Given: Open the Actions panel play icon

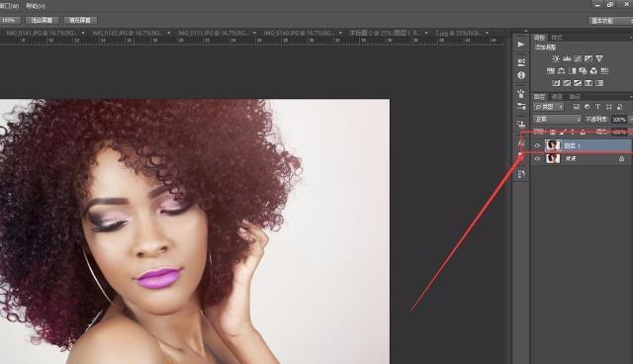Looking at the screenshot, I should [x=521, y=44].
